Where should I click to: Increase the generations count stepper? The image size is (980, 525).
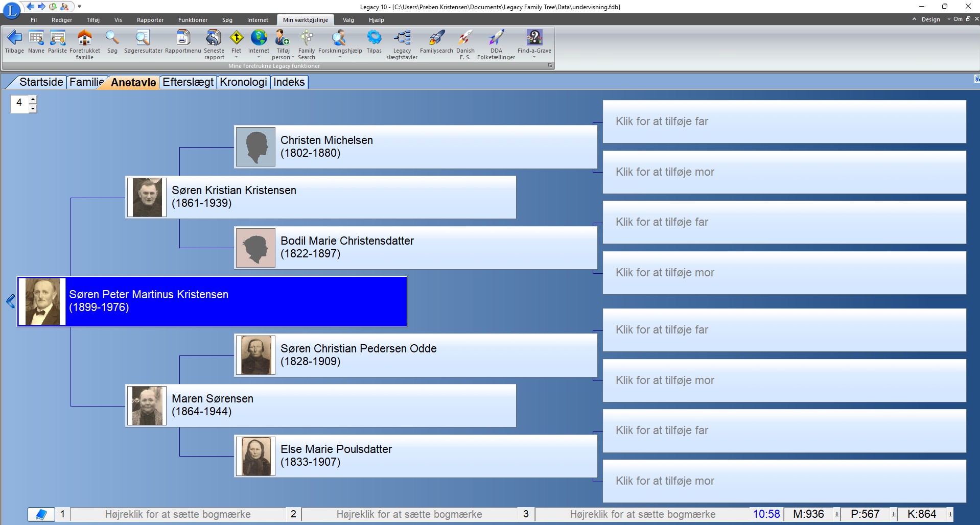(x=33, y=99)
